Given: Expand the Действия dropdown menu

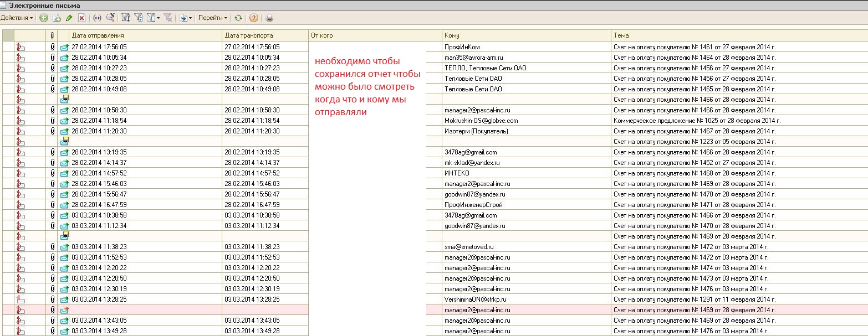Looking at the screenshot, I should [x=17, y=18].
